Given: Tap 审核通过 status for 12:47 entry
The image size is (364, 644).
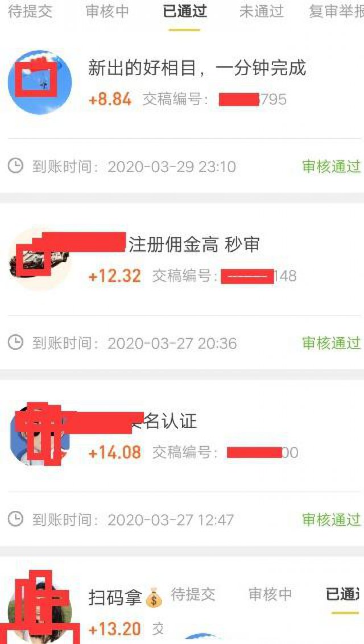Looking at the screenshot, I should point(332,520).
